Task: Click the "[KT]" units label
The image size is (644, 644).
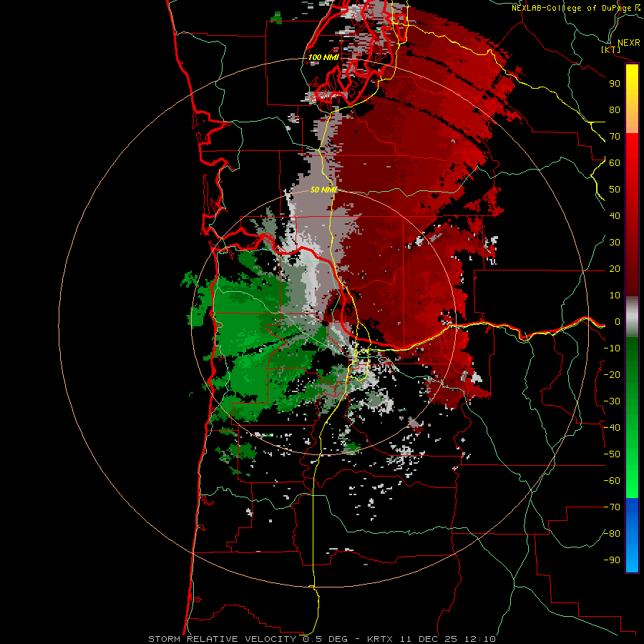Action: [x=611, y=49]
